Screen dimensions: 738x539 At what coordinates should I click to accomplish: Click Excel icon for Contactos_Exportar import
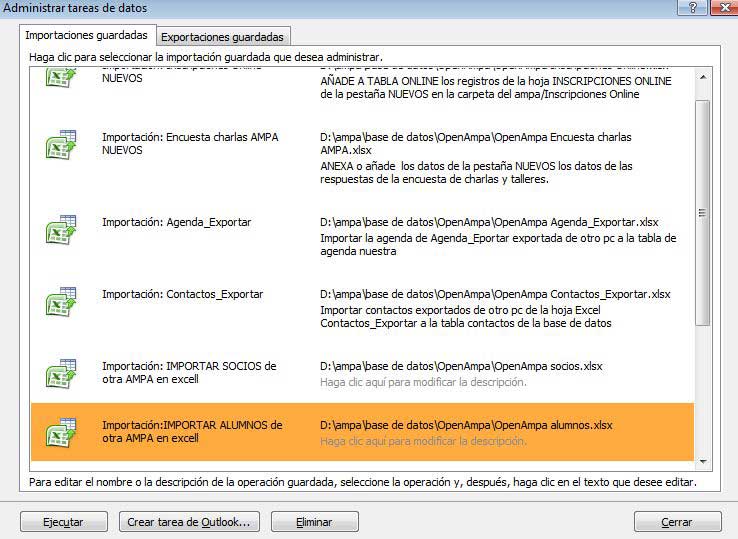pos(61,302)
